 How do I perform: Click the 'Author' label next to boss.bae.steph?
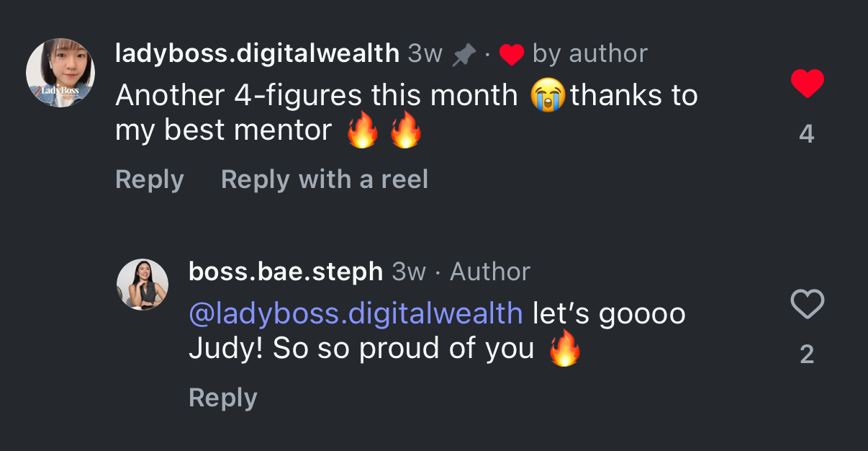point(490,272)
